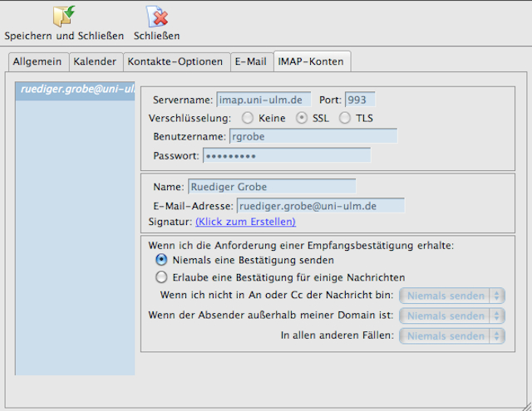This screenshot has height=411, width=532.
Task: Click the Benutzername field with rgrobe
Action: [x=313, y=136]
